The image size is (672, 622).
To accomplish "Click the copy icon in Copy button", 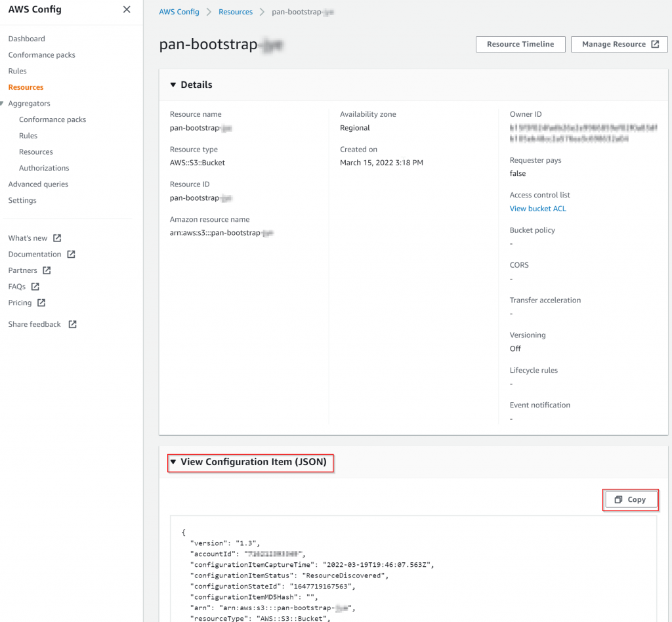I will [618, 499].
